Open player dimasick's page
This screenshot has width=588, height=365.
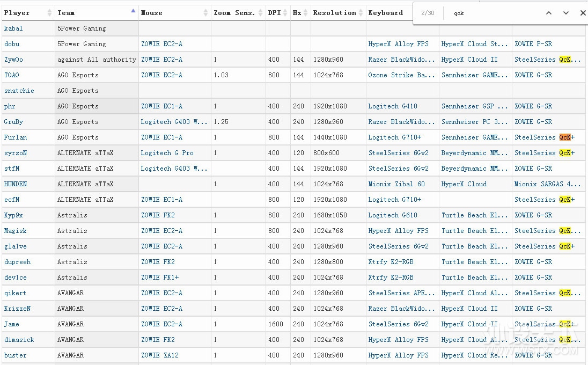click(x=19, y=340)
